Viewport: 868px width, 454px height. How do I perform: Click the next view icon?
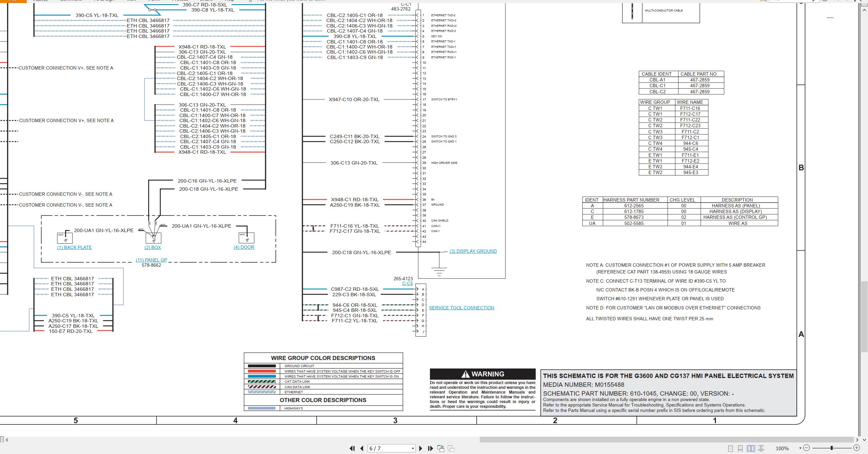[x=451, y=449]
